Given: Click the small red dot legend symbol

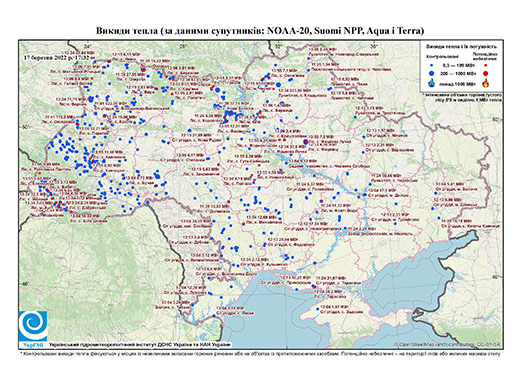Looking at the screenshot, I should pos(486,65).
